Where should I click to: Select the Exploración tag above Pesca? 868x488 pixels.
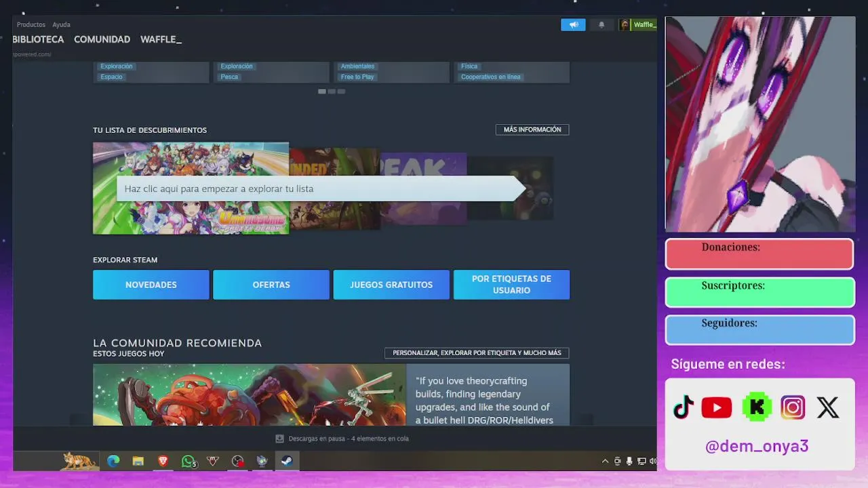[x=237, y=66]
